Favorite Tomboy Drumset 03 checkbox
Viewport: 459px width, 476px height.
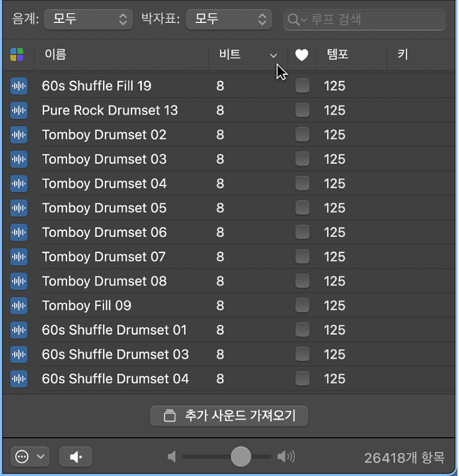[x=302, y=159]
